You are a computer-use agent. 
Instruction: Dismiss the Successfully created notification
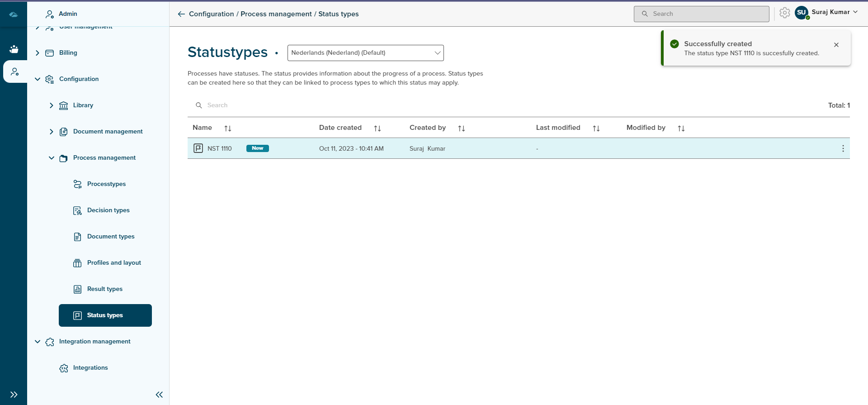(836, 45)
